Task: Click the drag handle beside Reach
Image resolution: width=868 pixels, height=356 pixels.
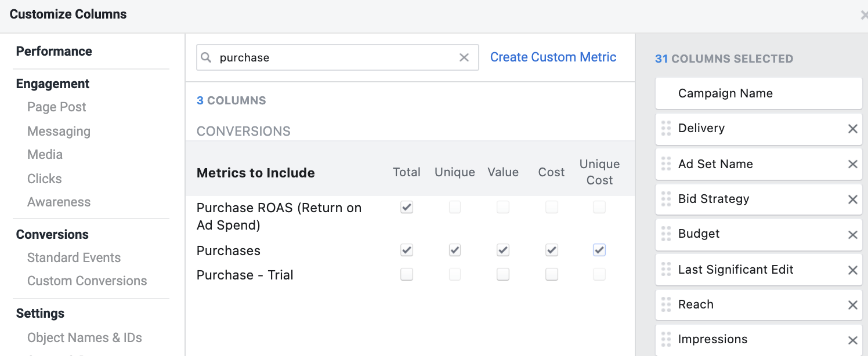Action: tap(666, 305)
